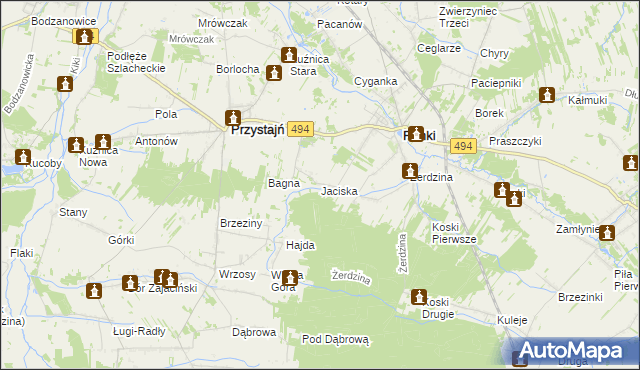Click the Praszczyki village label
The image size is (640, 370).
coord(515,141)
